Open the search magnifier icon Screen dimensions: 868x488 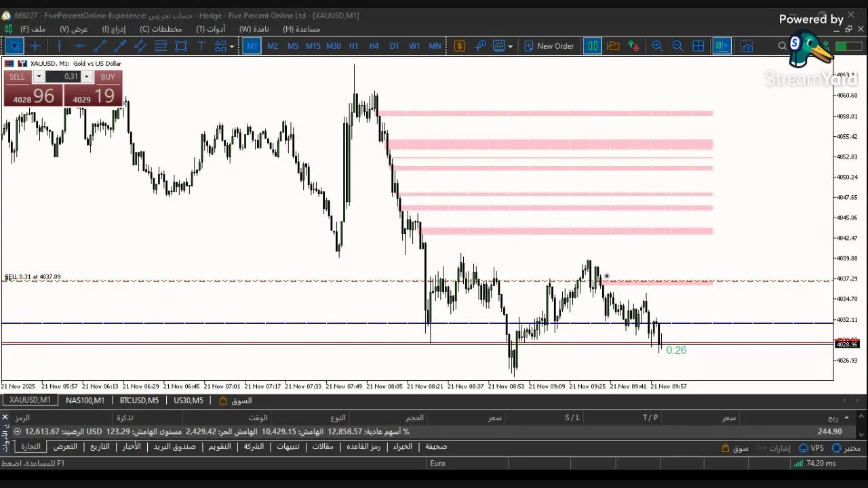[783, 46]
